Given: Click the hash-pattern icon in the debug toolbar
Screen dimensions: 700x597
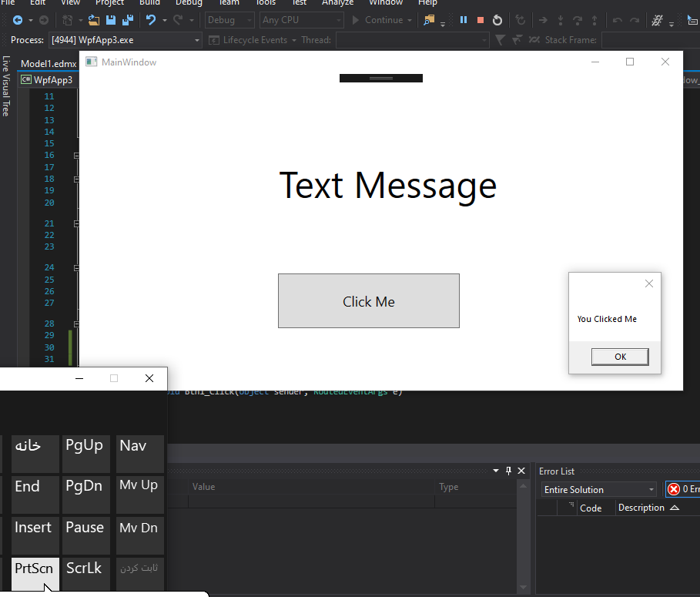Looking at the screenshot, I should click(x=657, y=20).
